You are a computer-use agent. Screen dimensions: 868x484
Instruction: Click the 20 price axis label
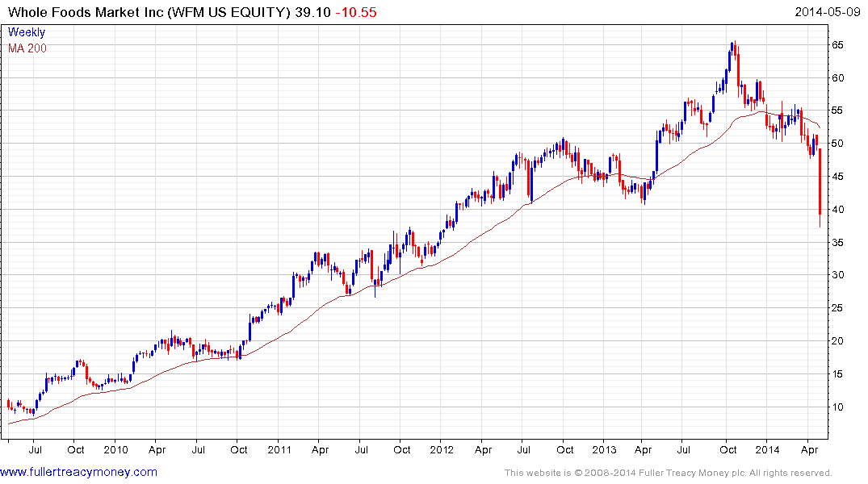tap(837, 341)
